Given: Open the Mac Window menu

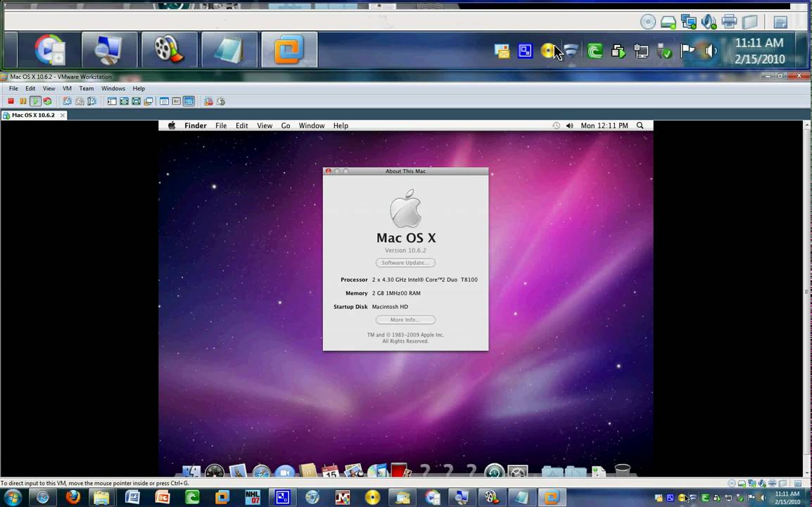Looking at the screenshot, I should click(x=311, y=125).
